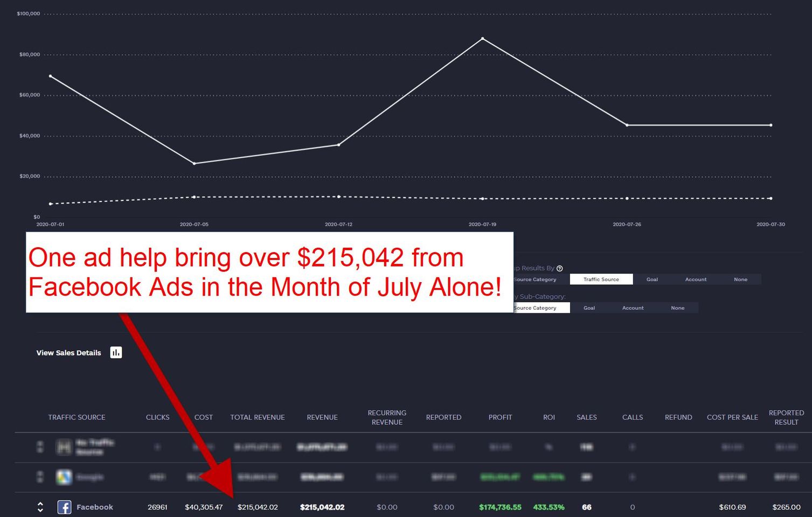Click Facebook reported result $265.00
The height and width of the screenshot is (517, 812).
tap(786, 507)
